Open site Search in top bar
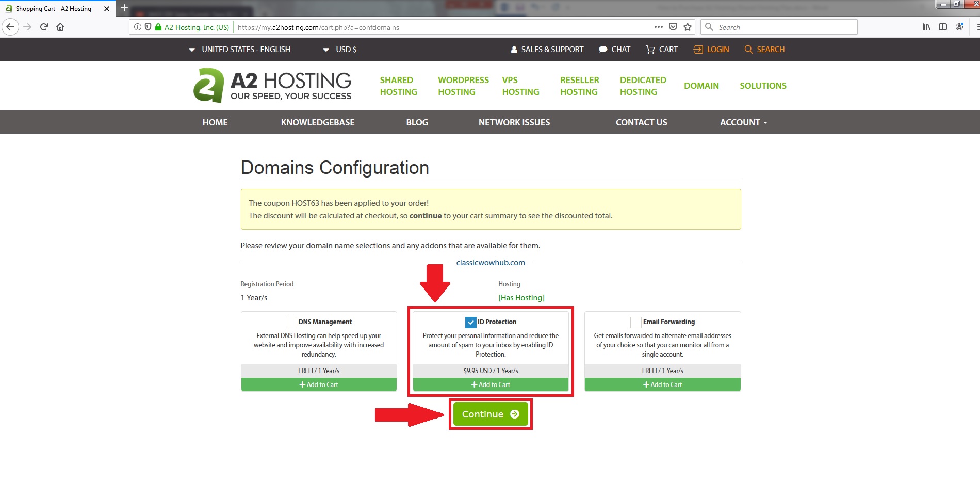Image resolution: width=980 pixels, height=498 pixels. (764, 50)
